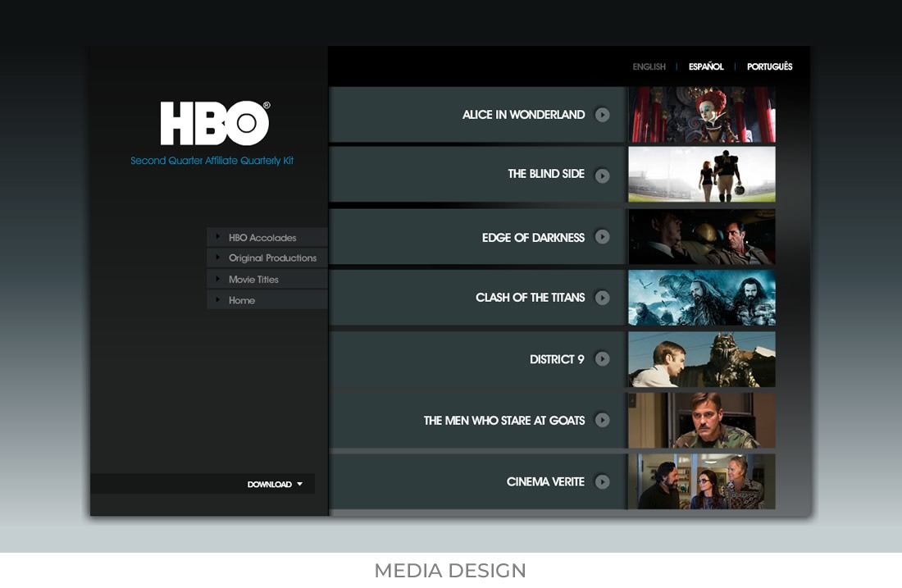Screen dimensions: 902x588
Task: Play the Clash of the Titans clip
Action: [603, 298]
